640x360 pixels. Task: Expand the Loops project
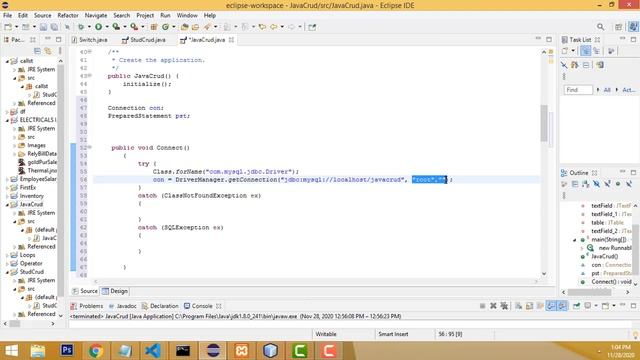click(7, 255)
